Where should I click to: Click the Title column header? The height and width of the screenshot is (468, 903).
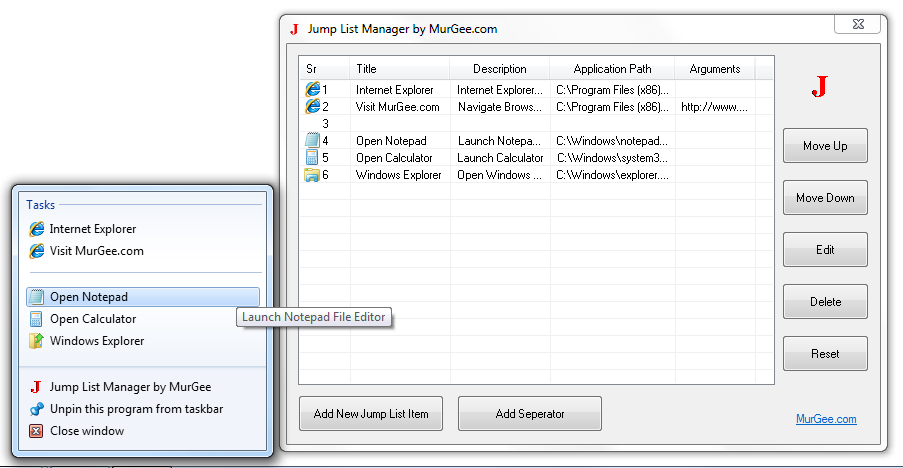coord(400,69)
